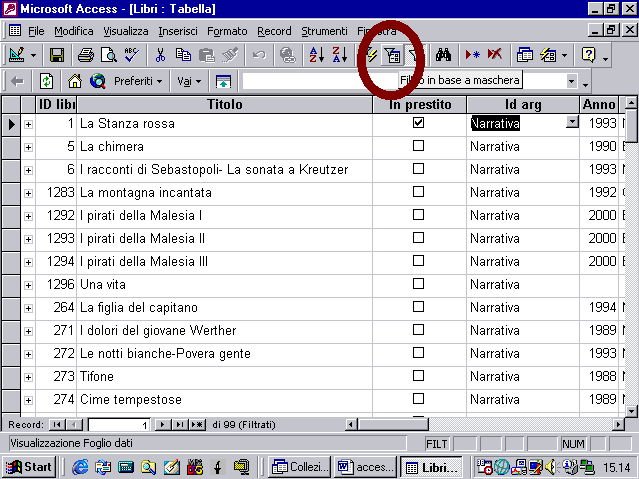This screenshot has height=479, width=639.
Task: Open the Preferiti dropdown menu
Action: pyautogui.click(x=138, y=81)
